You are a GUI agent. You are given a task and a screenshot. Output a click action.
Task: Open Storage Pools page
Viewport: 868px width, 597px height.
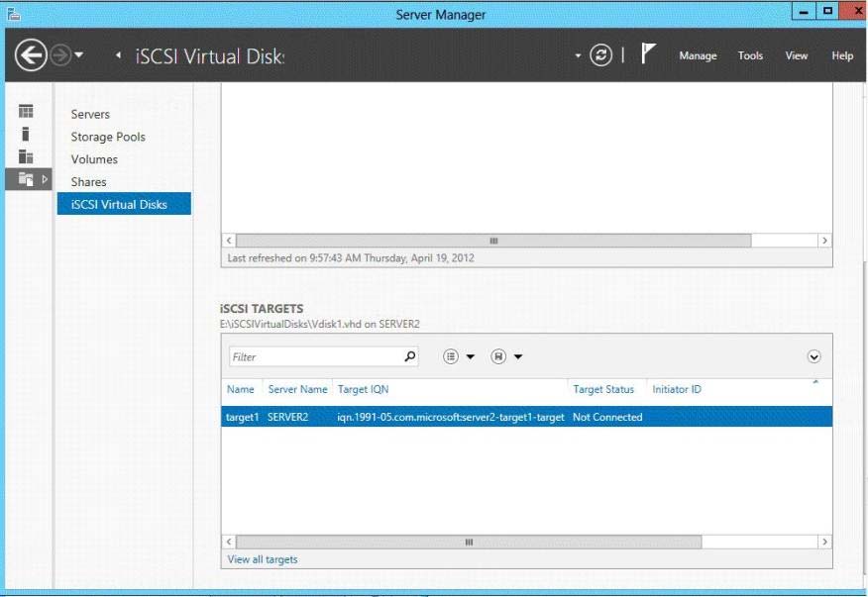click(x=108, y=138)
